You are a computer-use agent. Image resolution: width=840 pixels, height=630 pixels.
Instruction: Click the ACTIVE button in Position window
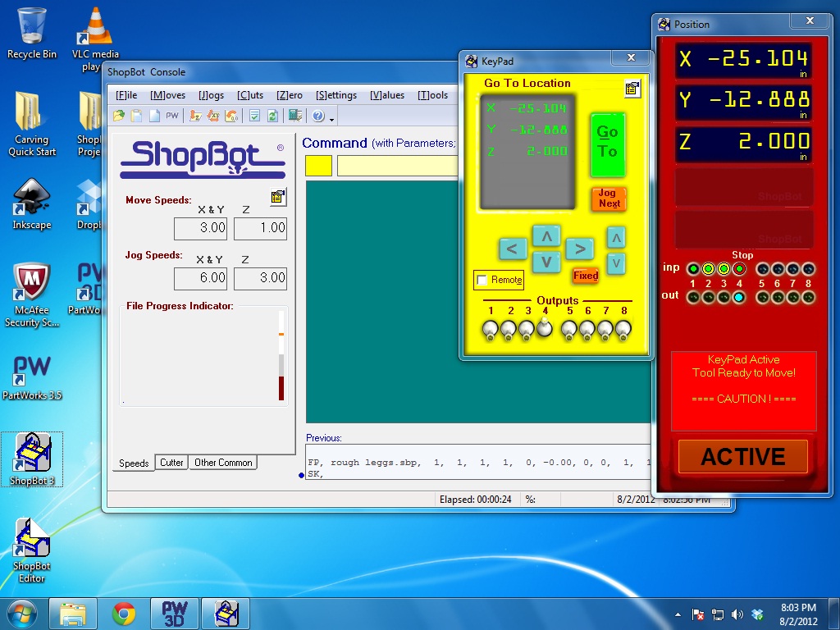[x=743, y=457]
